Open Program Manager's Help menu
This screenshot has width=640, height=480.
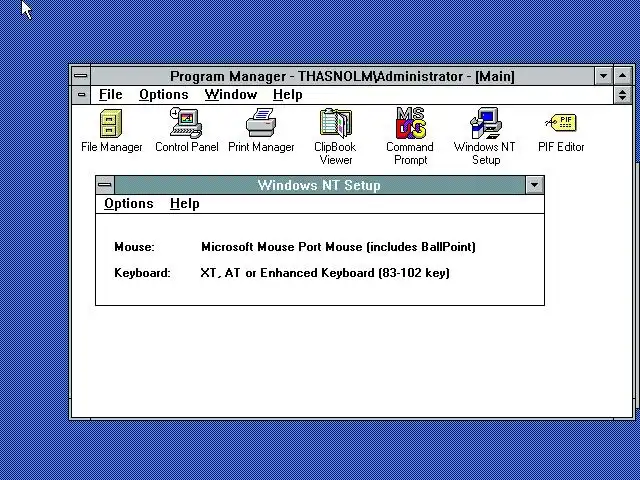click(x=288, y=95)
